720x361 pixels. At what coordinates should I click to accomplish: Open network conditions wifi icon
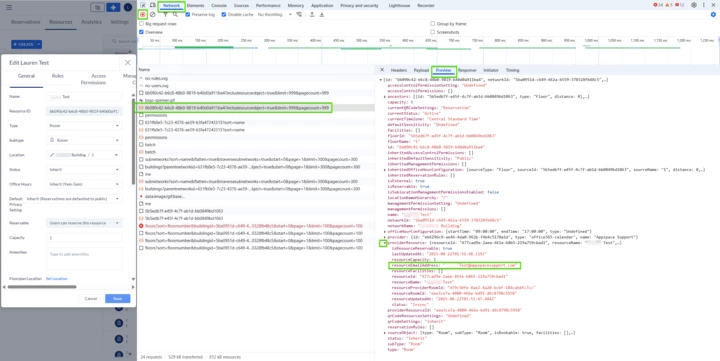click(299, 15)
